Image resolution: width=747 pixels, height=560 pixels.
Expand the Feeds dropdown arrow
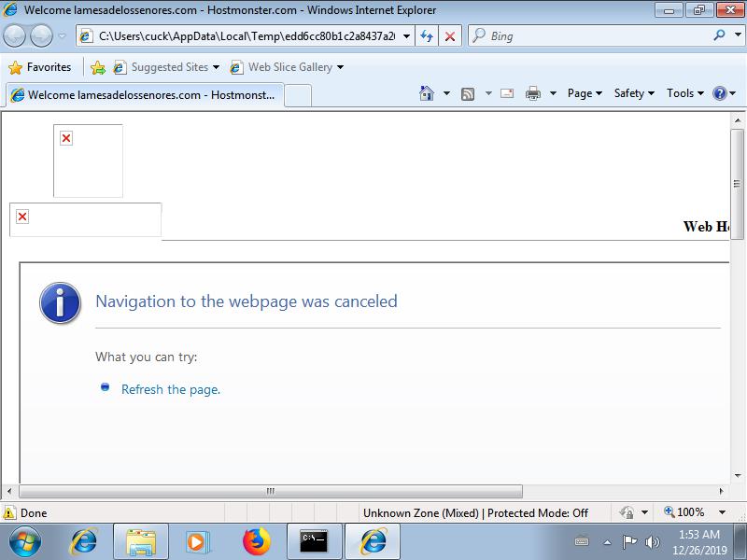point(488,93)
